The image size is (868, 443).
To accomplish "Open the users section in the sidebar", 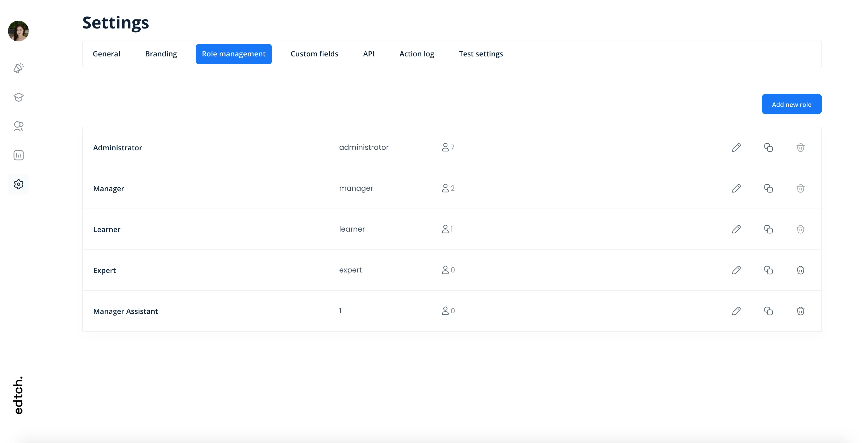I will [x=19, y=127].
